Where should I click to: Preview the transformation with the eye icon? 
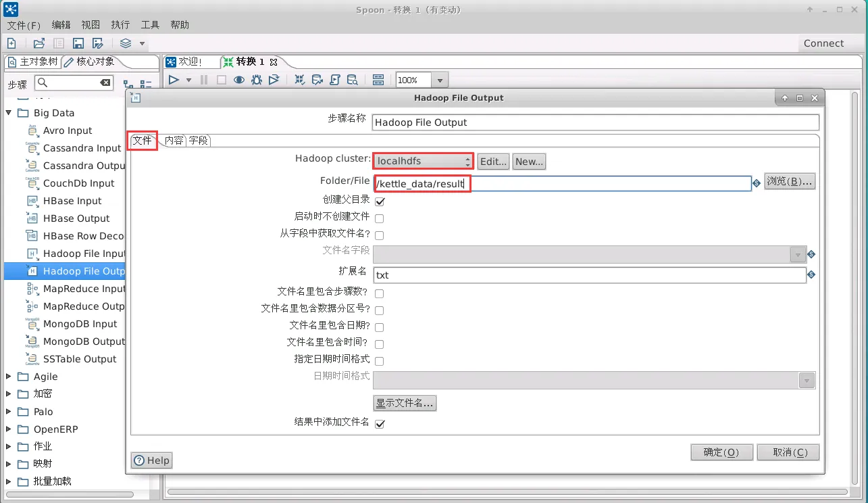(x=239, y=80)
